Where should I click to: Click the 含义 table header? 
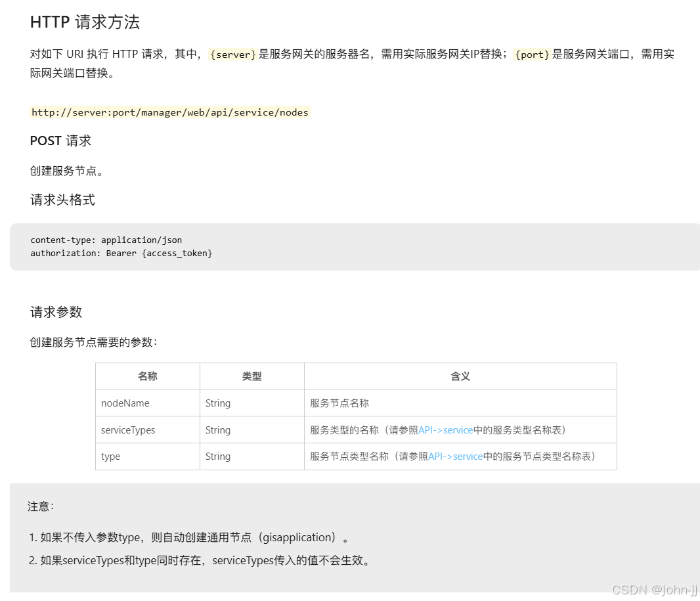tap(460, 376)
